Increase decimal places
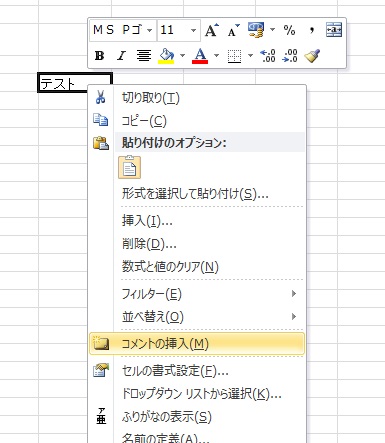Image resolution: width=385 pixels, height=443 pixels. 267,56
